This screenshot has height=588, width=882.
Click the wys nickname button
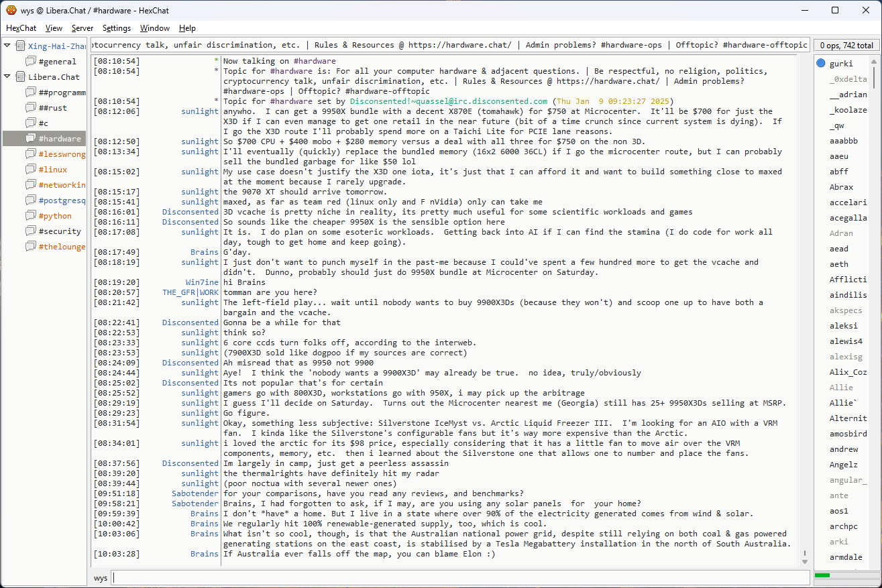click(101, 578)
